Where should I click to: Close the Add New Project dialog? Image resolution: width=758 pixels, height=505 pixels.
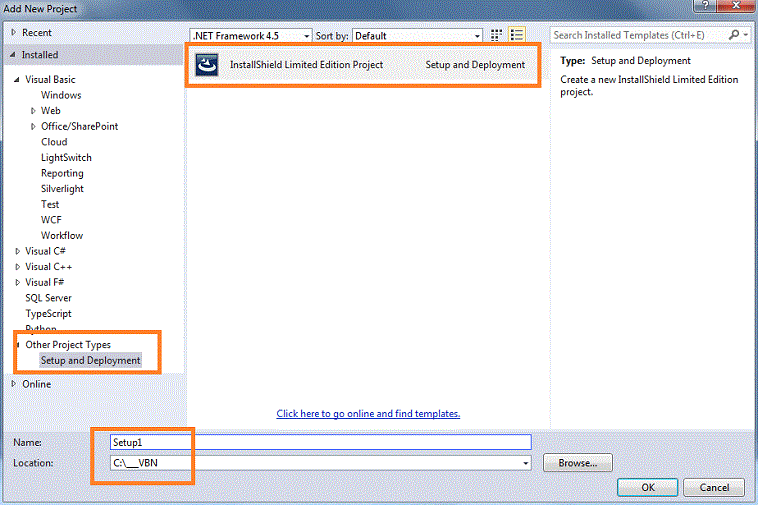coord(736,5)
